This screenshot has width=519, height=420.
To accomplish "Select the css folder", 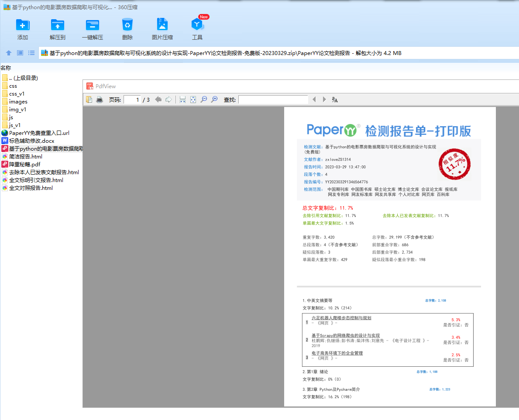I will point(10,86).
